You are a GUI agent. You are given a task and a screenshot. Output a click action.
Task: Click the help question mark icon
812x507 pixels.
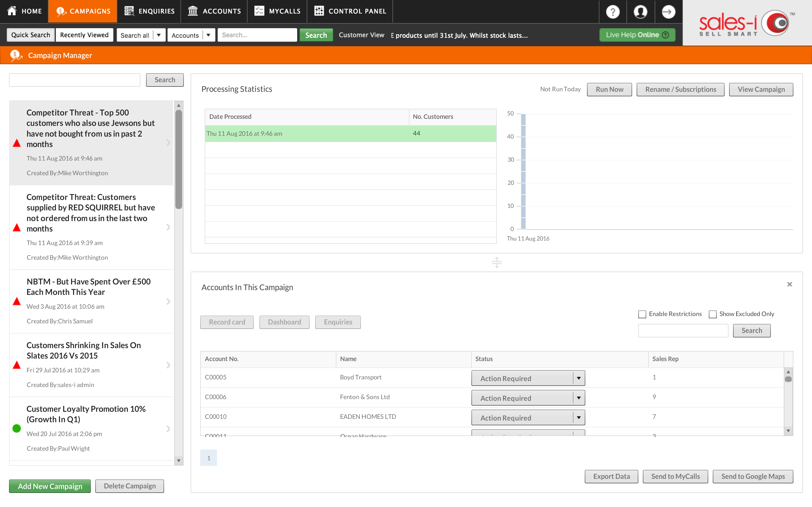(x=612, y=12)
